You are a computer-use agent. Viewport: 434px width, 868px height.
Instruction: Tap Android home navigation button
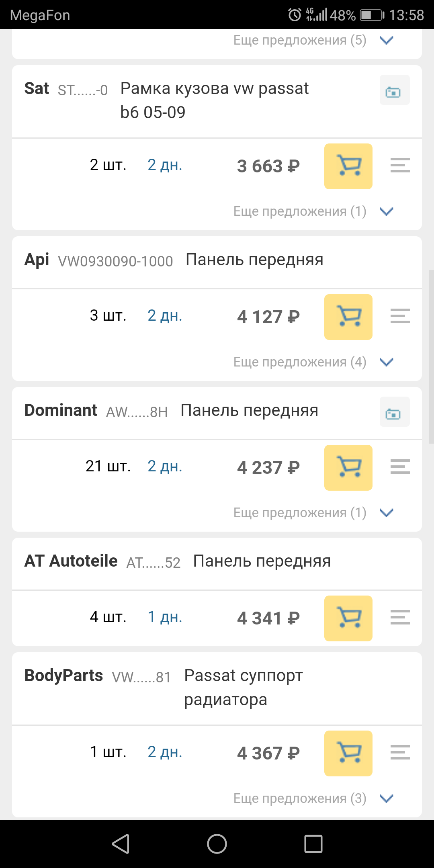point(217,843)
